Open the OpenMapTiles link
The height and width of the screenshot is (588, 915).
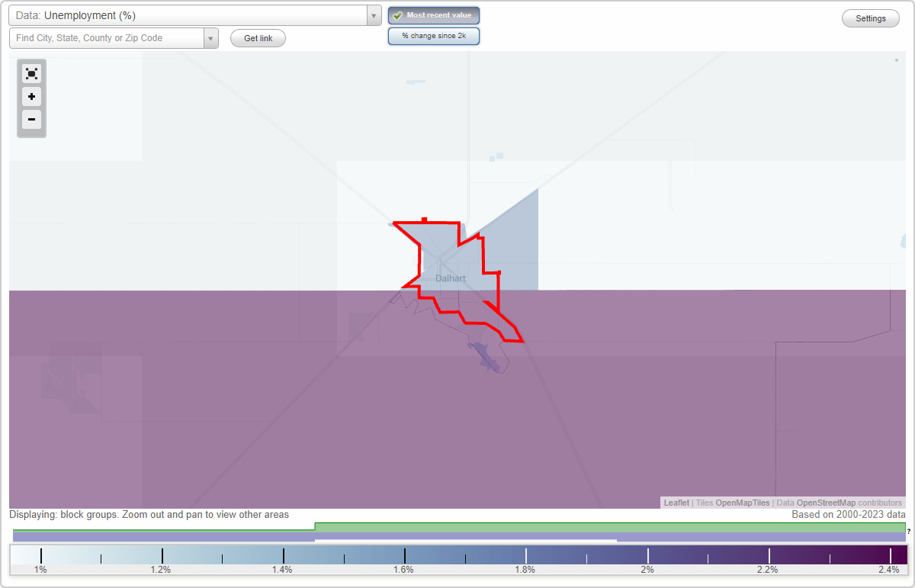[x=742, y=503]
